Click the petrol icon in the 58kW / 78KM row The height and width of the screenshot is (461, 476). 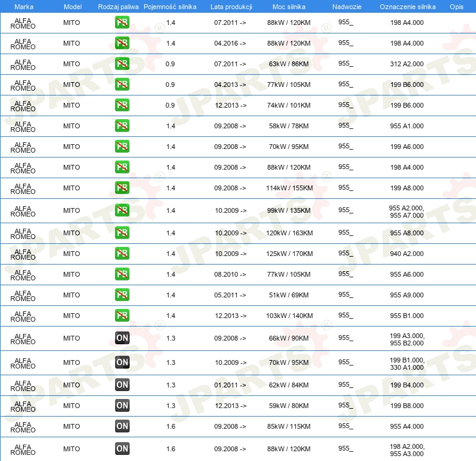(x=122, y=125)
